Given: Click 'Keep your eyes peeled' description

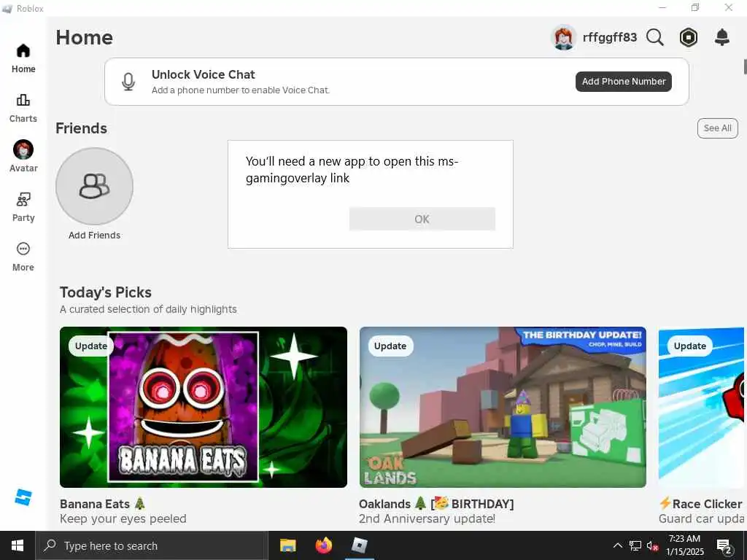Looking at the screenshot, I should click(123, 518).
